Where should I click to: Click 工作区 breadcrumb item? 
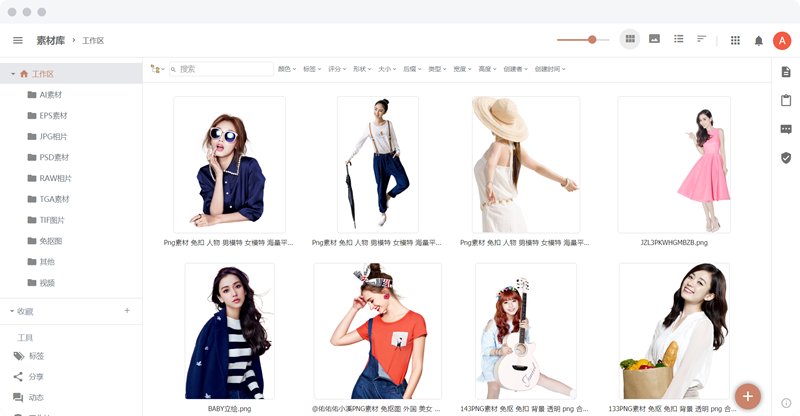click(x=93, y=40)
